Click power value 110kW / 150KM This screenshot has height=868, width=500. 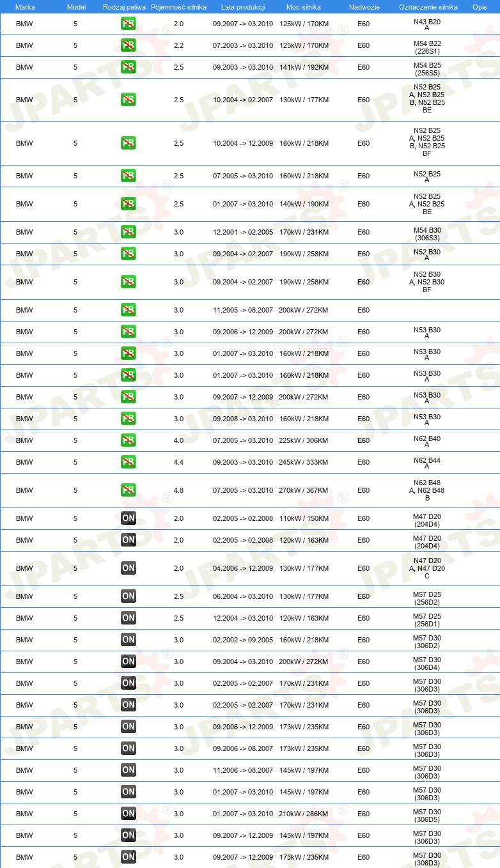304,518
